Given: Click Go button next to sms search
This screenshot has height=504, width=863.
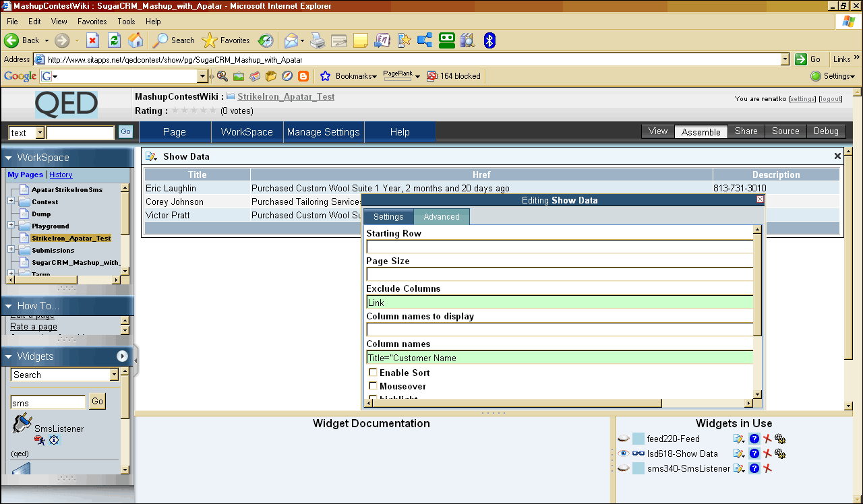Looking at the screenshot, I should 98,402.
